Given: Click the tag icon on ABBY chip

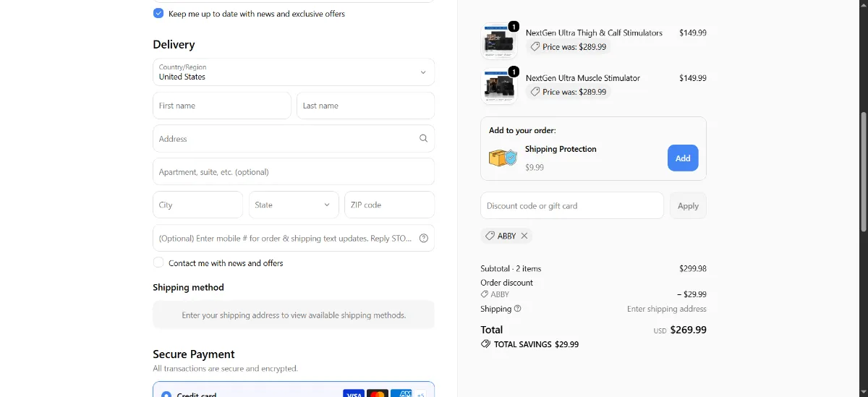Looking at the screenshot, I should coord(490,236).
